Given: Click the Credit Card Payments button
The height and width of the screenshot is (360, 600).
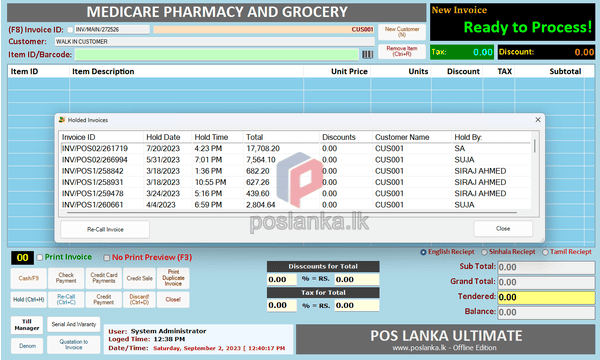Looking at the screenshot, I should [x=104, y=278].
